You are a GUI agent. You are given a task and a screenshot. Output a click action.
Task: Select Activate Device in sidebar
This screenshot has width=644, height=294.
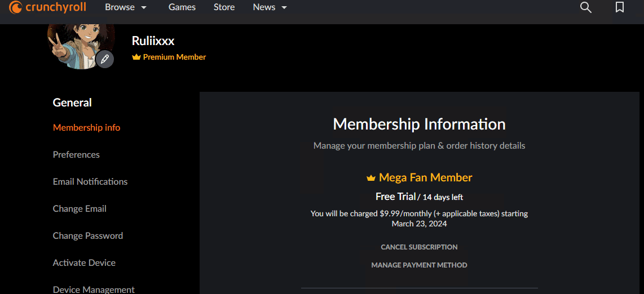coord(84,263)
